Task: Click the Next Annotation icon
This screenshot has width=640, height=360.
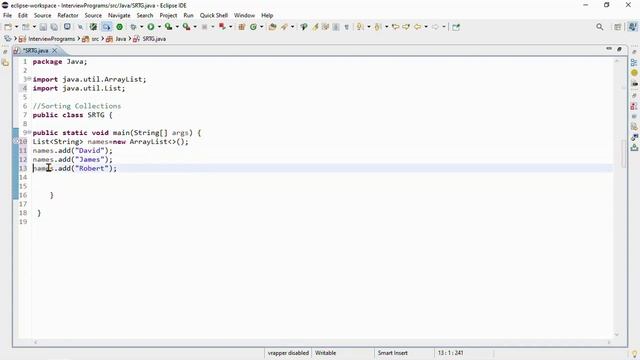Action: (x=360, y=27)
